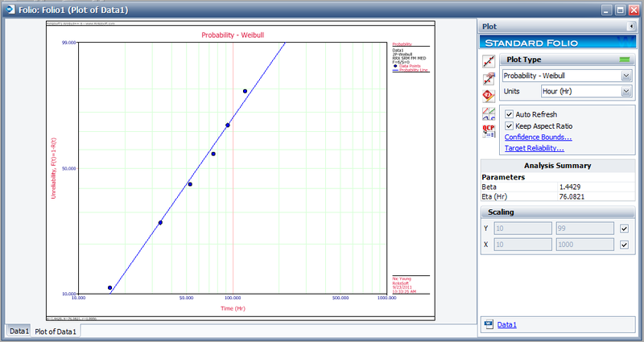Open the RS Draw pencil icon
644x342 pixels.
point(489,96)
